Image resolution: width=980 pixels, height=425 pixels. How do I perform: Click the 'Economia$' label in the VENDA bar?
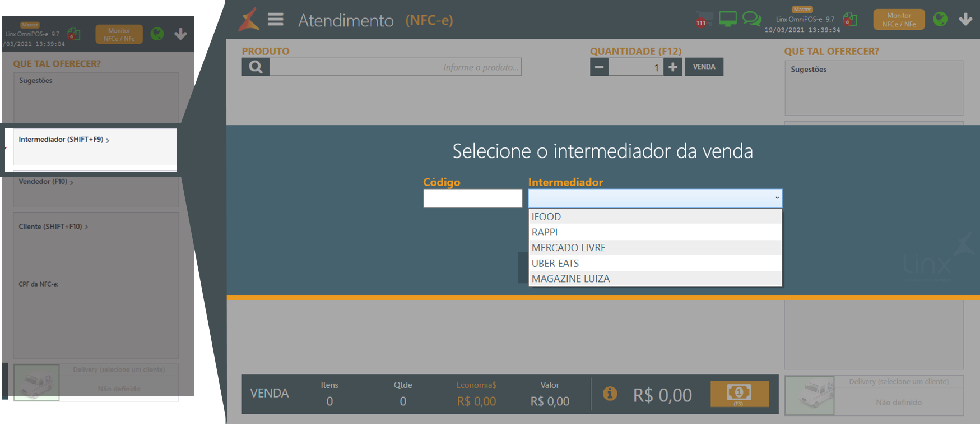tap(476, 385)
